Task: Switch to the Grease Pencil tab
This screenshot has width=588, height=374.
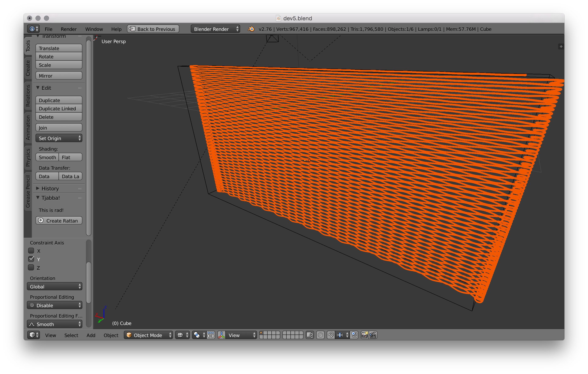Action: (28, 191)
